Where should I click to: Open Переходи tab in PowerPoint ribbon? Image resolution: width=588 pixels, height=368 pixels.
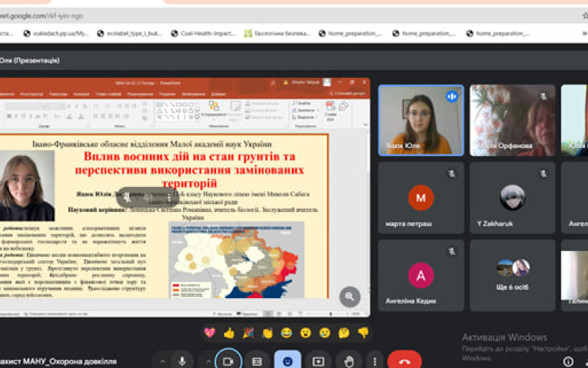59,94
